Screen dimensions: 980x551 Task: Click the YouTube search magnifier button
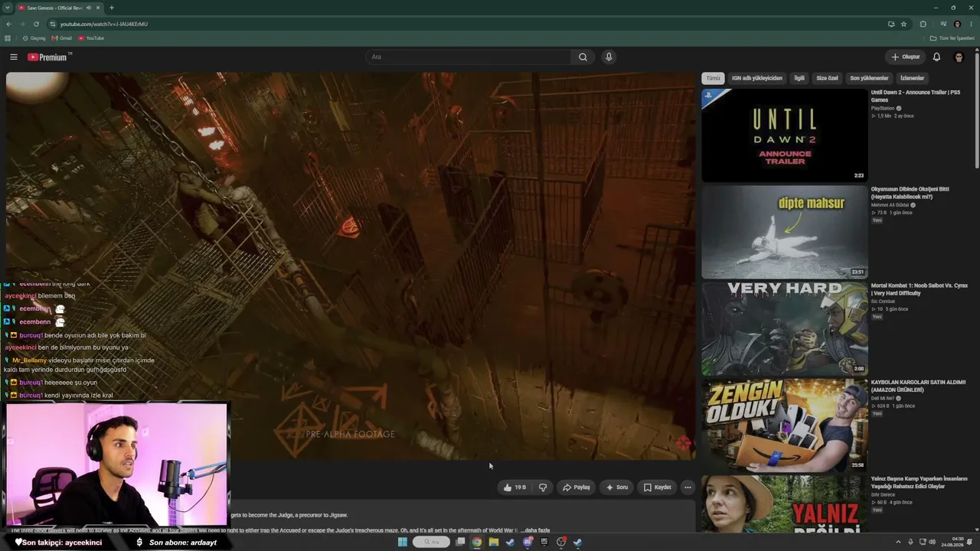tap(583, 57)
